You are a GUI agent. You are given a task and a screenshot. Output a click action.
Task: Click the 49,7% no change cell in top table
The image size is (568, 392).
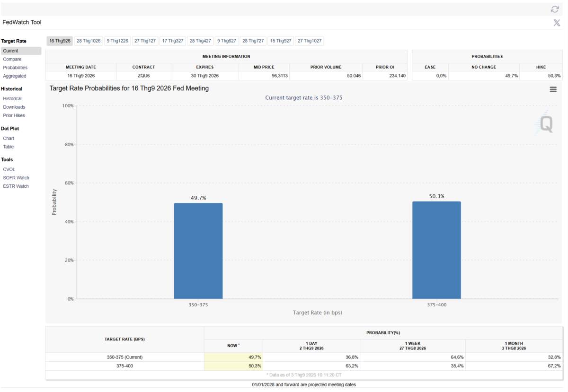click(x=484, y=76)
